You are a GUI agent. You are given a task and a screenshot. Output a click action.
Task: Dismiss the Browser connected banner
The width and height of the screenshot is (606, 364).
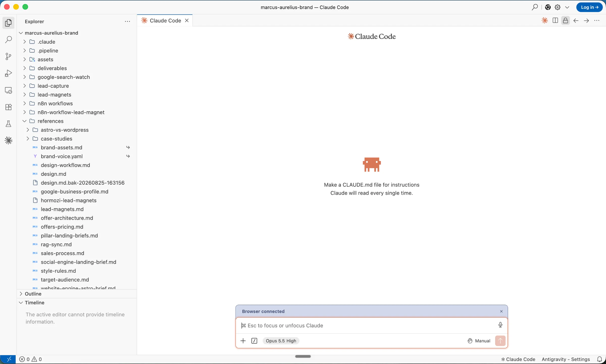pos(501,311)
